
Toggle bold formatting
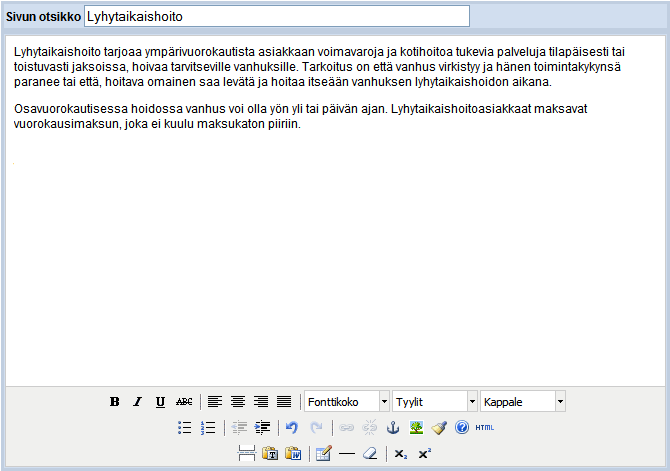(115, 402)
